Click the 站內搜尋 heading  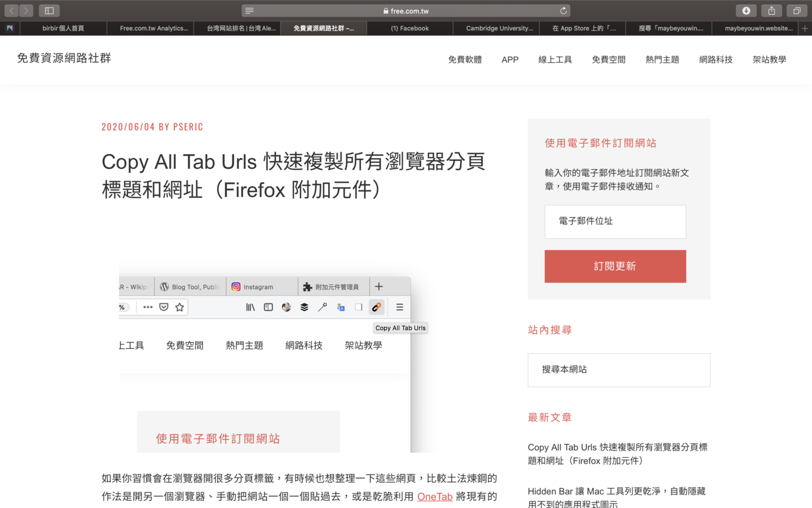tap(550, 330)
